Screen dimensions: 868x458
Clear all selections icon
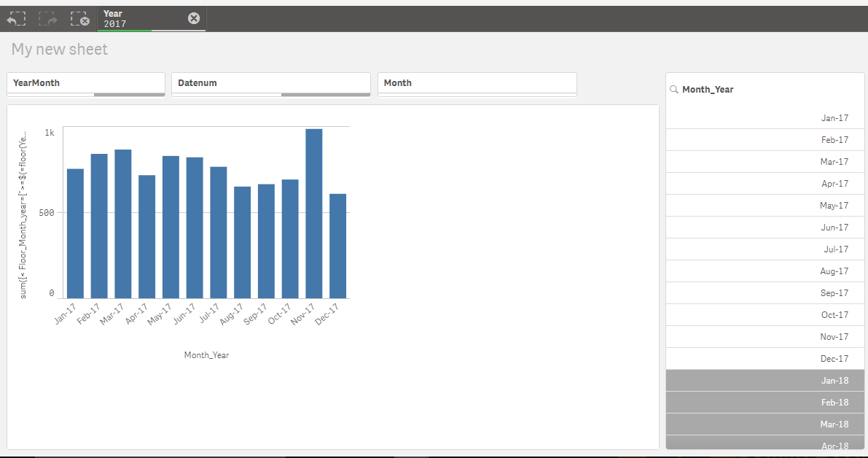79,19
